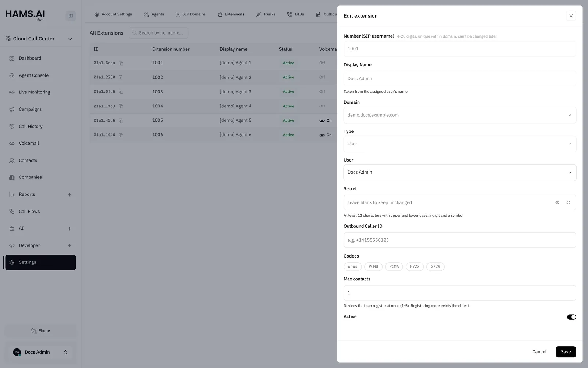The image size is (588, 368).
Task: Go to Live Monitoring
Action: click(x=40, y=92)
